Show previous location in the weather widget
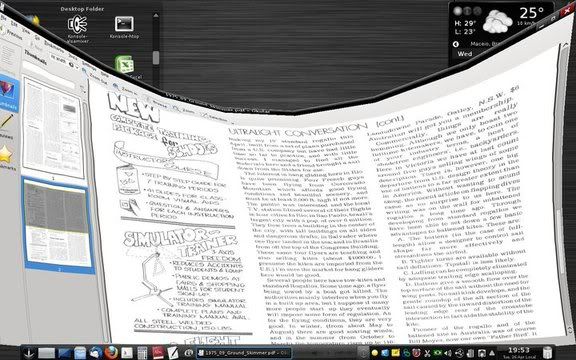Screen dimensions: 576x360 456,44
